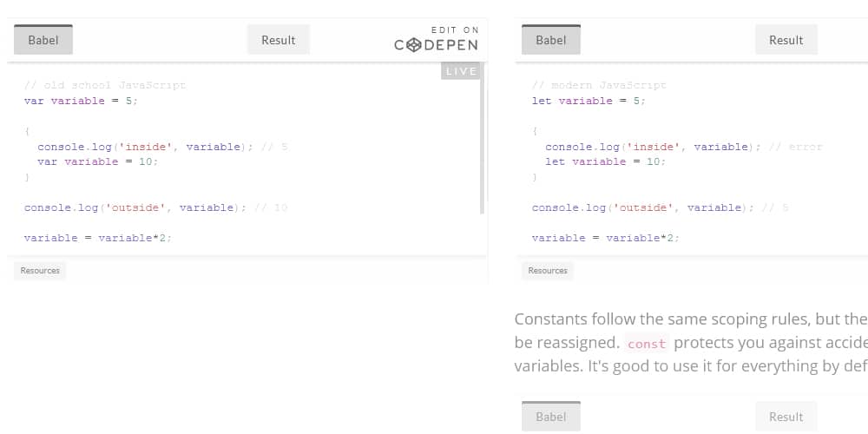Select the Babel tab in the modern JavaScript embed
The width and height of the screenshot is (868, 434).
coord(551,40)
